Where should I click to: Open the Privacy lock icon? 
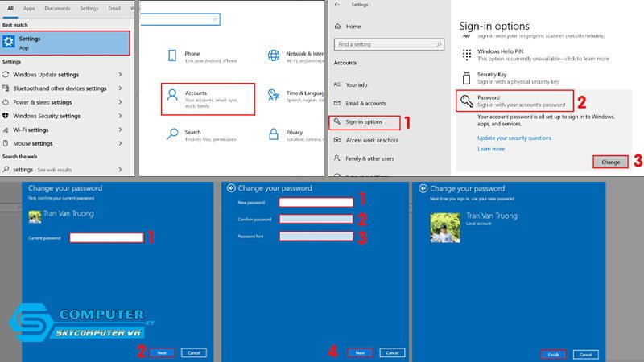[x=274, y=134]
